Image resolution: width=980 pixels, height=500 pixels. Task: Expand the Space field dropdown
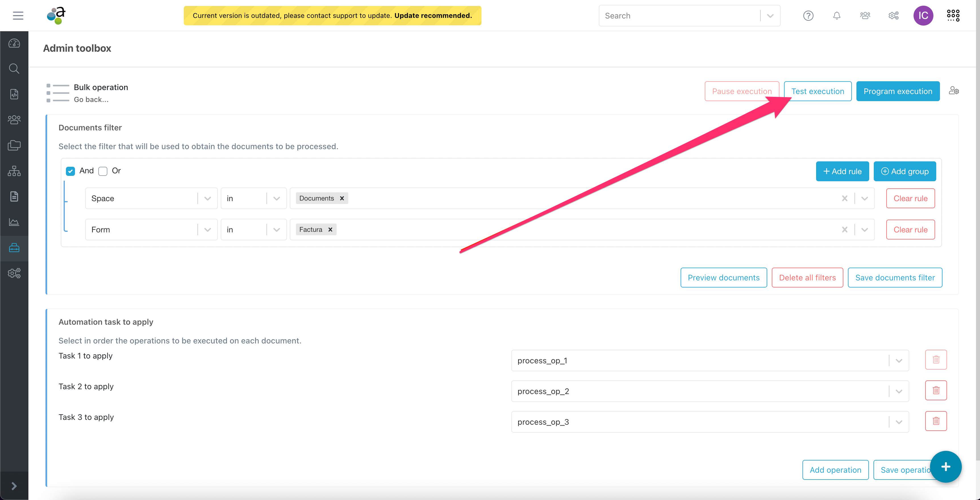click(x=207, y=198)
